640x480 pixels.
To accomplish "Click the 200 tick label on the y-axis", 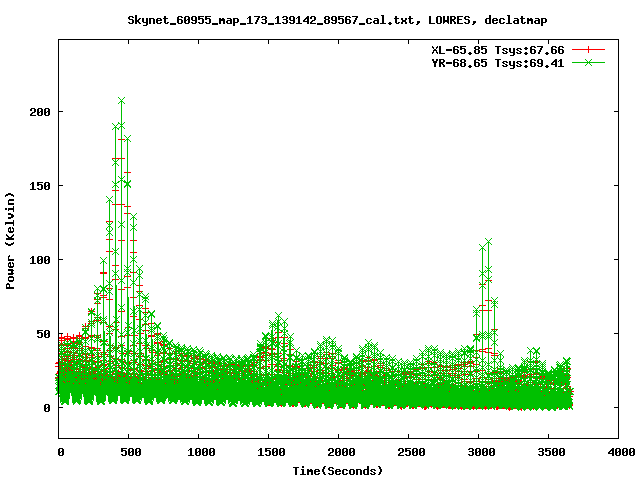I will click(x=40, y=111).
